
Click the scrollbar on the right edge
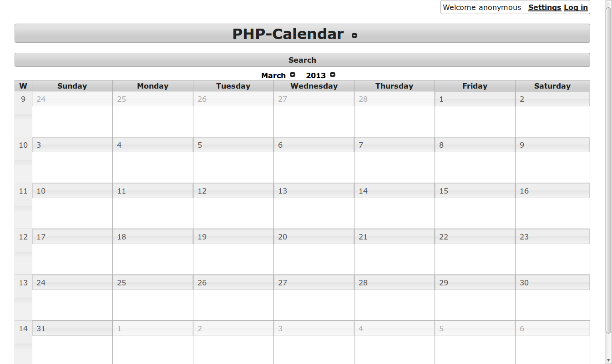tap(608, 182)
